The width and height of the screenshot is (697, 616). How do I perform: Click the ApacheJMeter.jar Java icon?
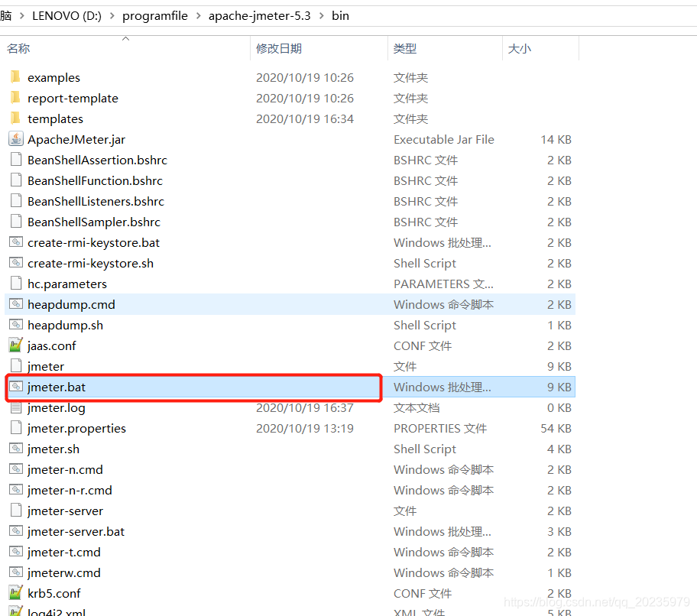tap(16, 138)
